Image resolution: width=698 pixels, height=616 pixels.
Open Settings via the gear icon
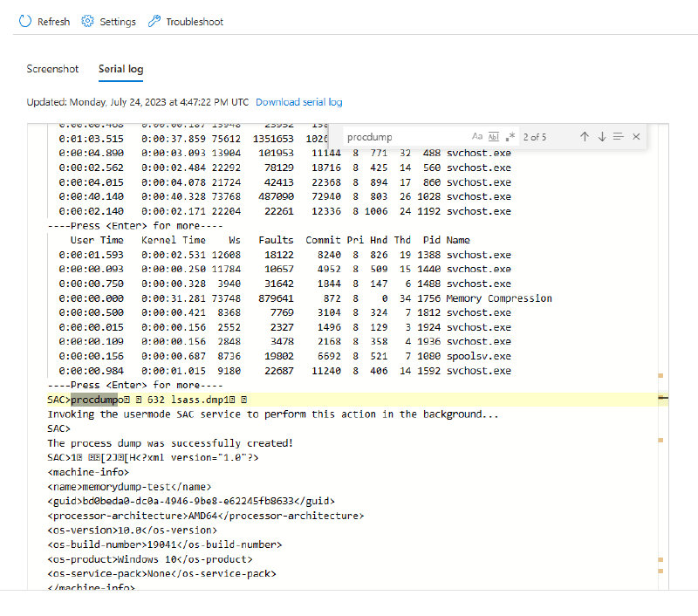(x=87, y=22)
